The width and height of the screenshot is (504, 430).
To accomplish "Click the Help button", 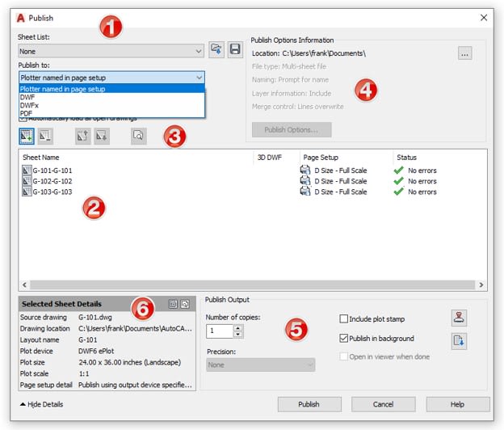I will point(458,404).
